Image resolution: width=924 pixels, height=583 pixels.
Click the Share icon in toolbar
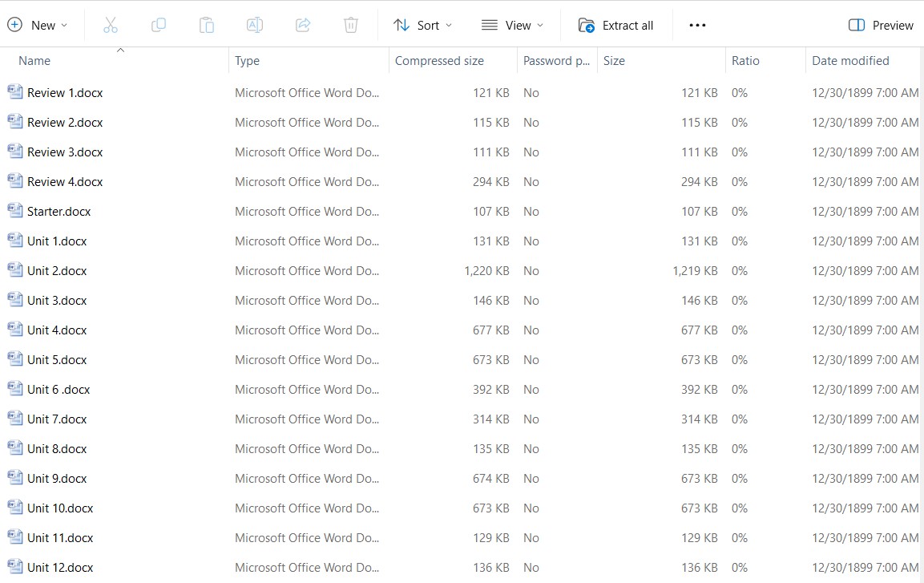(303, 26)
